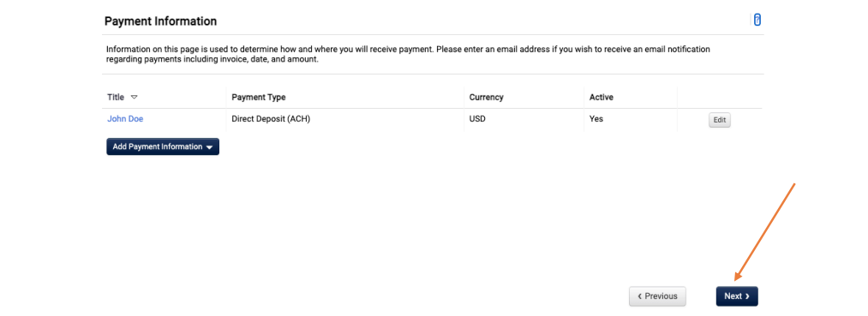The width and height of the screenshot is (868, 316).
Task: Proceed using the Next button
Action: [x=737, y=296]
